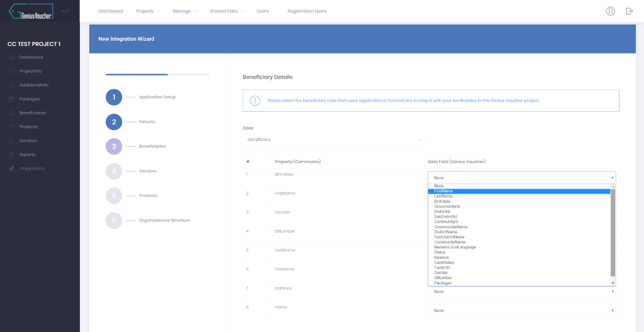Open the Registration Users page
644x332 pixels.
click(307, 11)
